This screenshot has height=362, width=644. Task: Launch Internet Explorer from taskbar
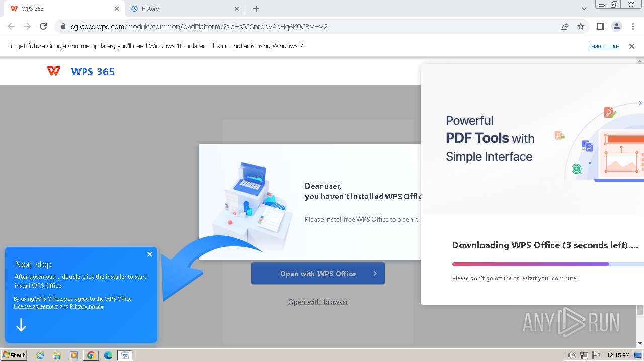coord(40,355)
